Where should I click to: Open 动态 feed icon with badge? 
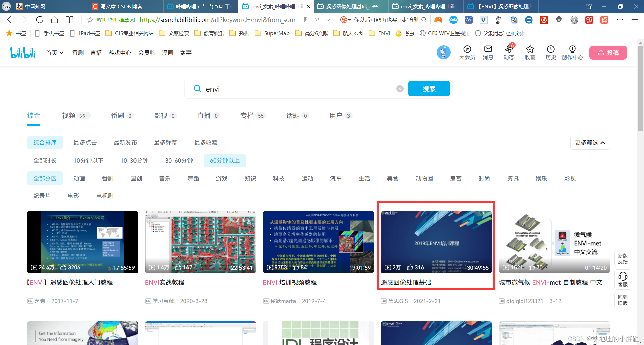pos(509,53)
